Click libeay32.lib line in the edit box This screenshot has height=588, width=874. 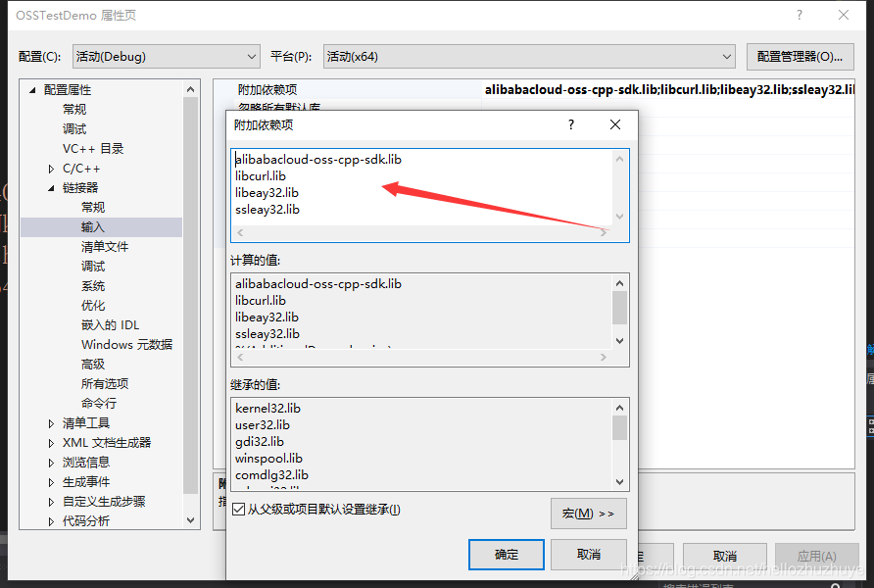[x=267, y=193]
